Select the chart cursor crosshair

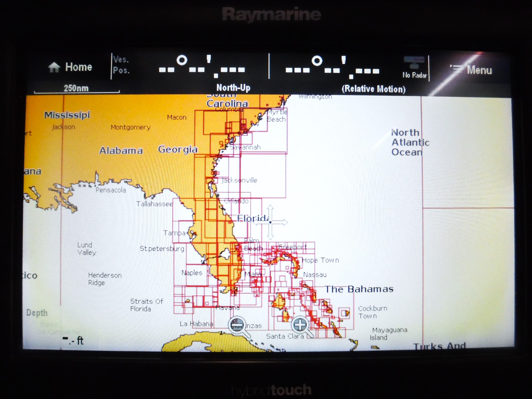270,222
